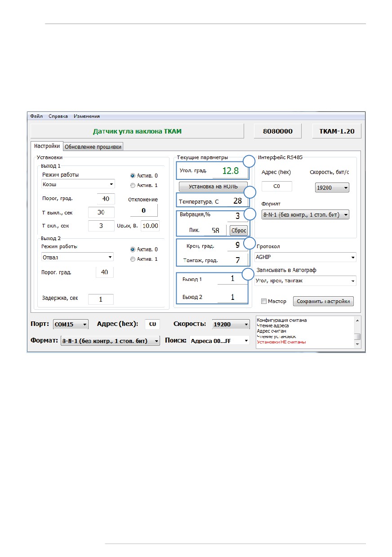
Task: Click the log scrollbar down arrow
Action: [357, 344]
